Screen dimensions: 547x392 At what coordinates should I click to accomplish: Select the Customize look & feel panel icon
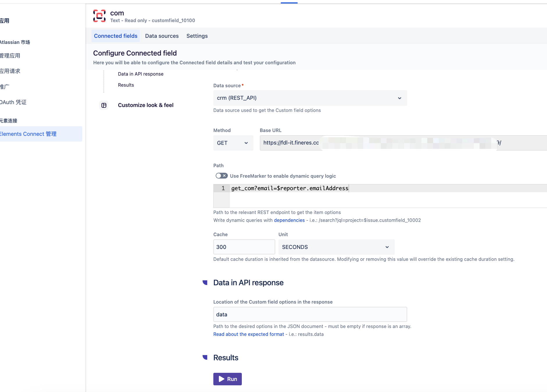104,105
